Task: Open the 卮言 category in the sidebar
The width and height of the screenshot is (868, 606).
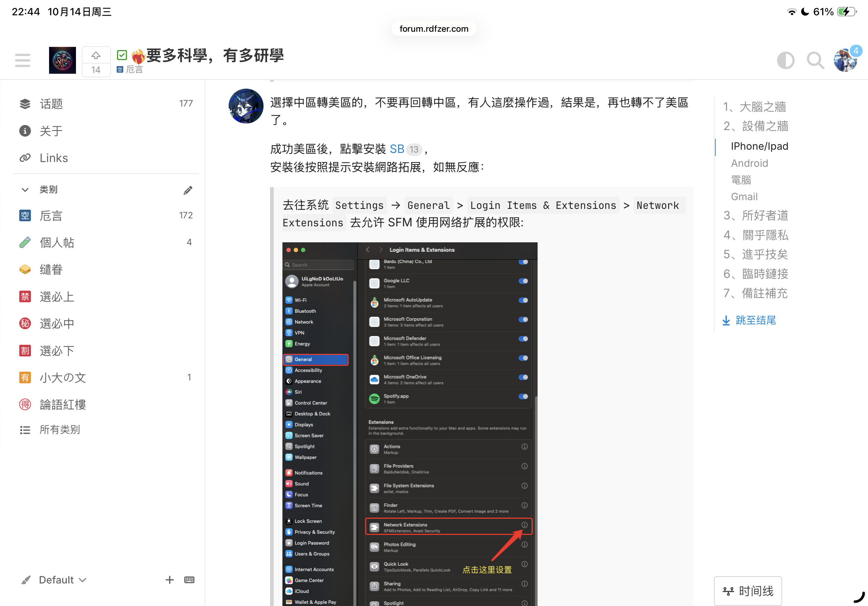Action: (106, 215)
